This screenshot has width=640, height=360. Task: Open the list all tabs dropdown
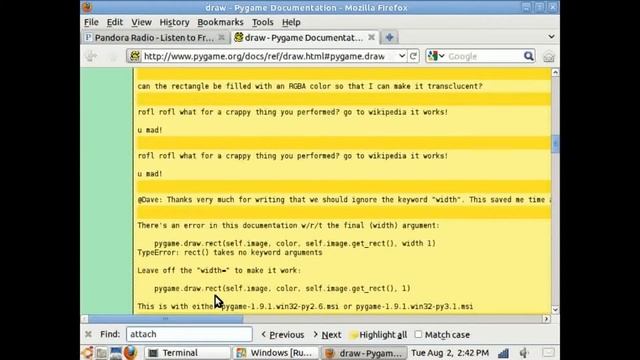(551, 37)
